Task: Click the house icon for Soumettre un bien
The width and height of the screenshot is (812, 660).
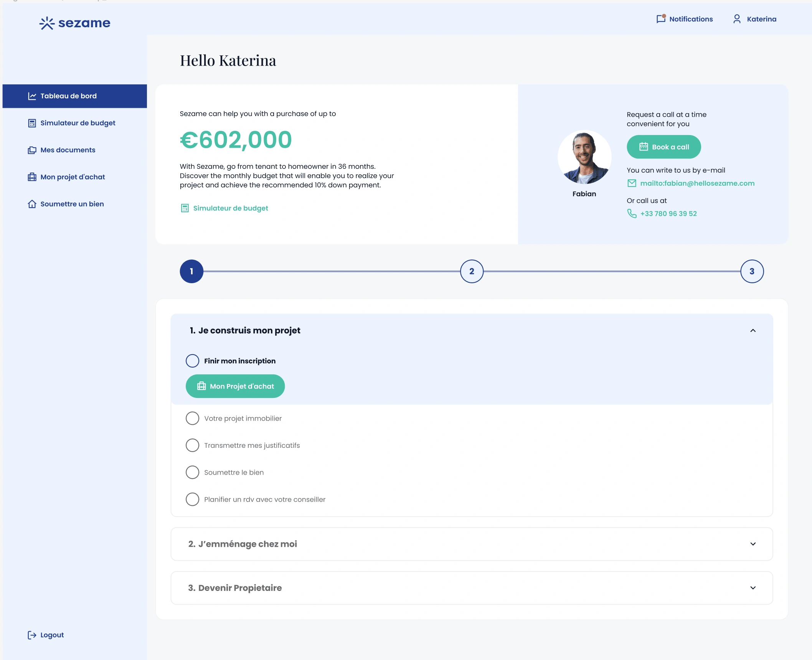Action: click(32, 204)
